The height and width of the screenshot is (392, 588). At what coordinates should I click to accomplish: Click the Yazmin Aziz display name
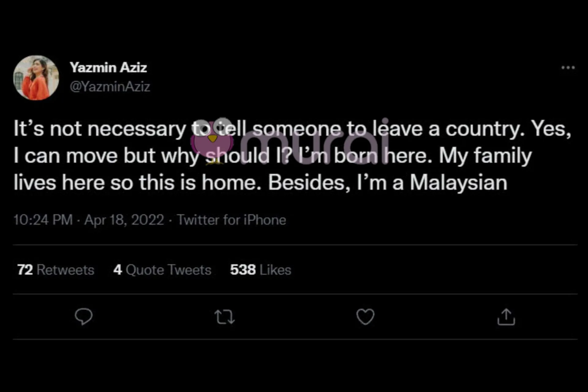coord(108,68)
